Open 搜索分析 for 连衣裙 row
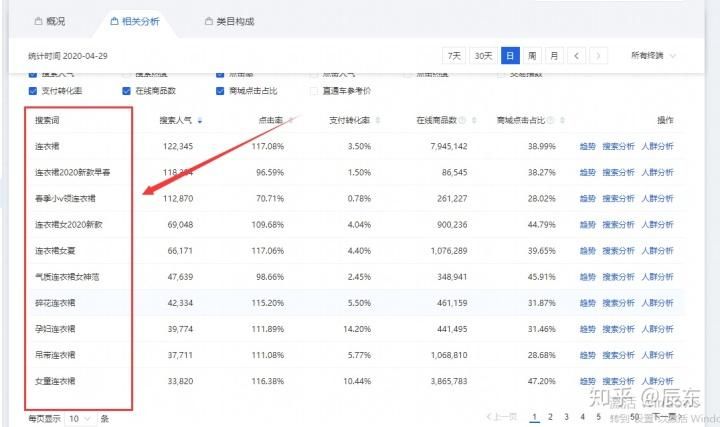This screenshot has height=427, width=720. (x=618, y=146)
